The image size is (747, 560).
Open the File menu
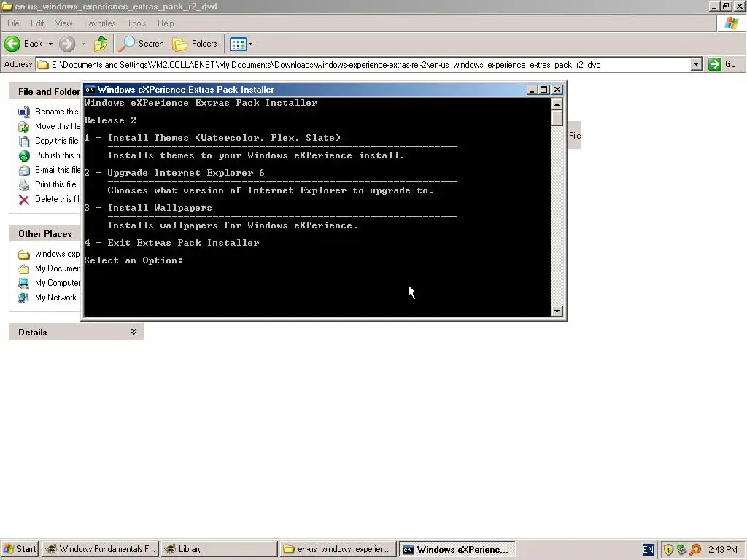[x=13, y=23]
